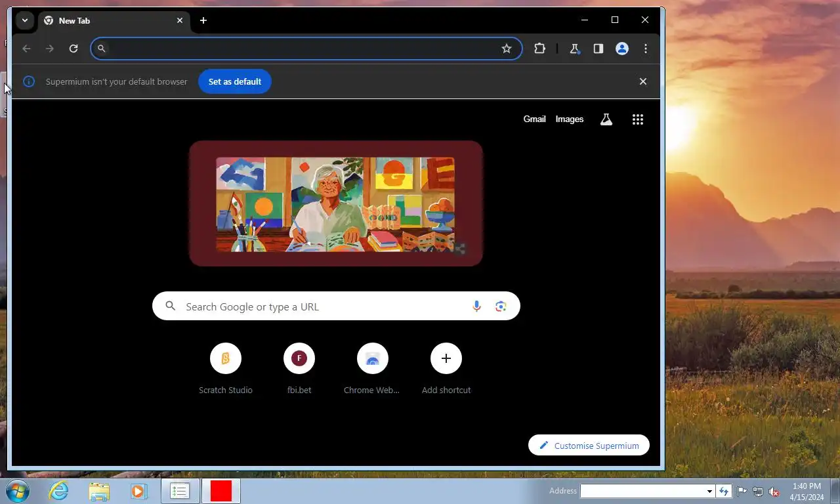The image size is (840, 504).
Task: Open Action Center flag icon
Action: tap(742, 492)
